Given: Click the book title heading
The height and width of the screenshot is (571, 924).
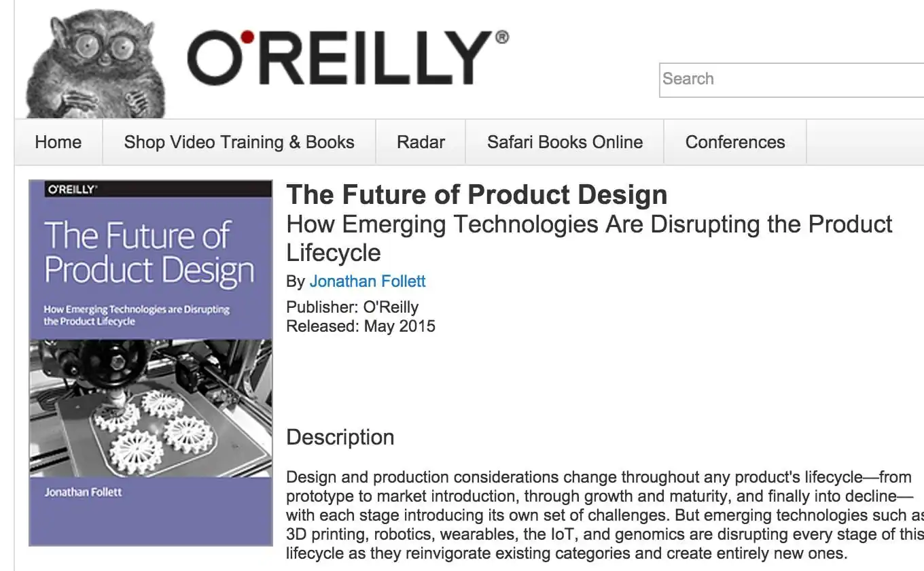Looking at the screenshot, I should pos(476,195).
